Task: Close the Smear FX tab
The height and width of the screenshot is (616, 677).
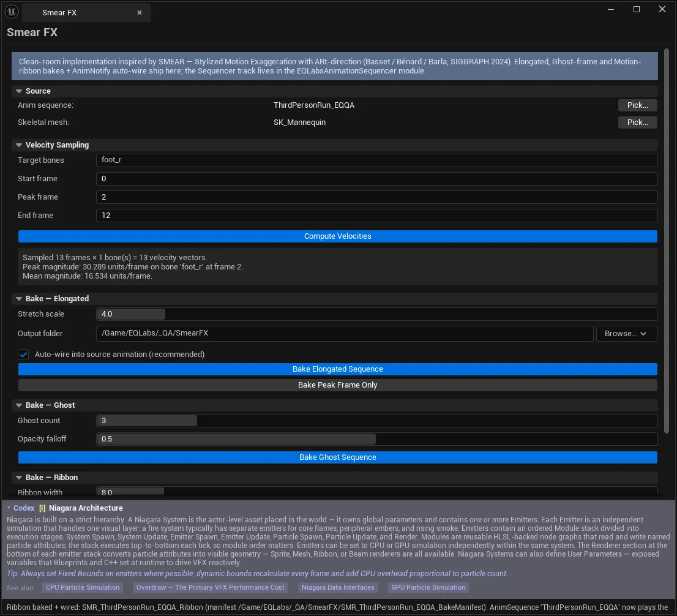Action: (x=140, y=12)
